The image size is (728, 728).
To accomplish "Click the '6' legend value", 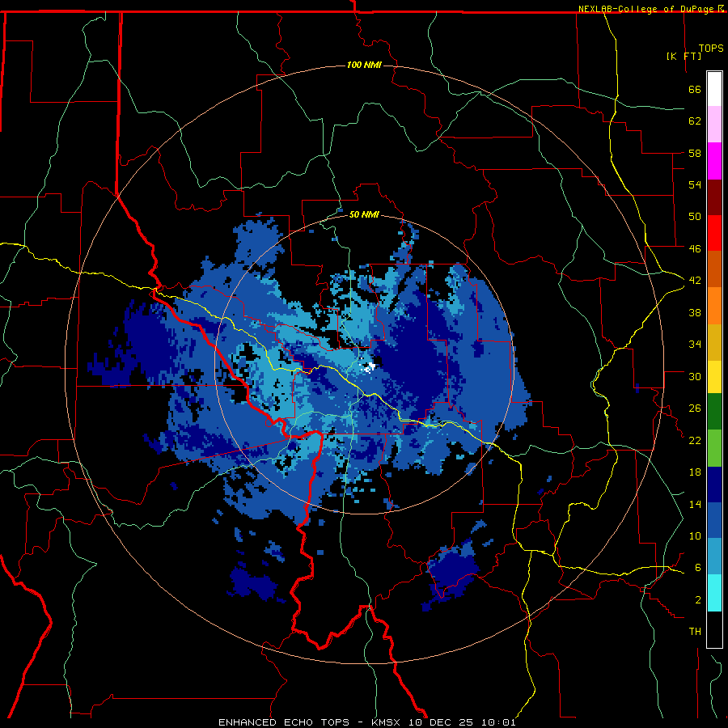I will coord(698,568).
